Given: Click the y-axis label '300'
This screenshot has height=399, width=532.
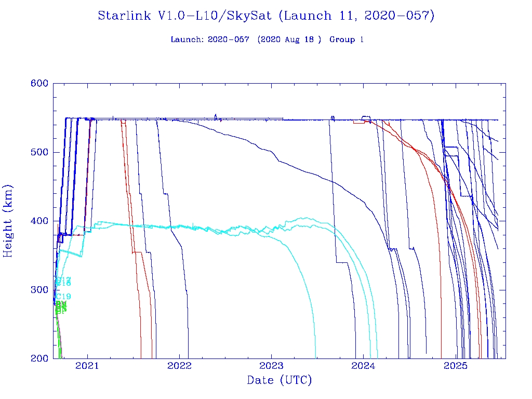Looking at the screenshot, I should (x=39, y=290).
